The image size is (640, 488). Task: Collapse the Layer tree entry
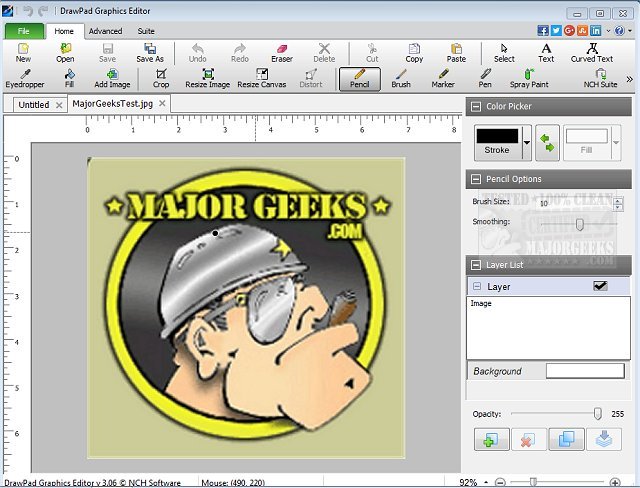[477, 286]
